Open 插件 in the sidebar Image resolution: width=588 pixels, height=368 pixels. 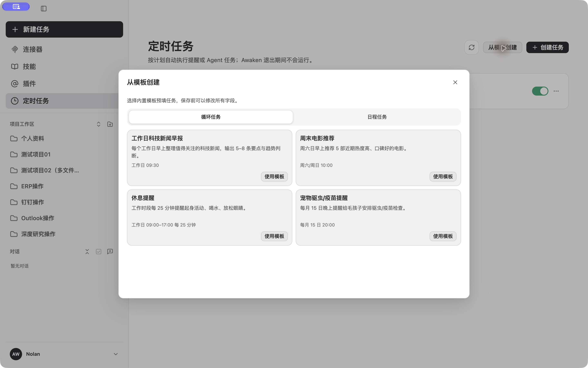64,84
